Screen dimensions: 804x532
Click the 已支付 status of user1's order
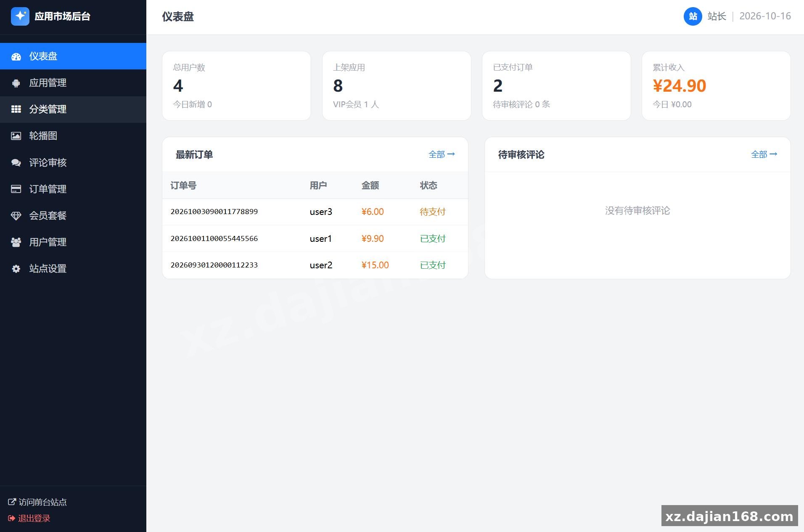pos(433,238)
